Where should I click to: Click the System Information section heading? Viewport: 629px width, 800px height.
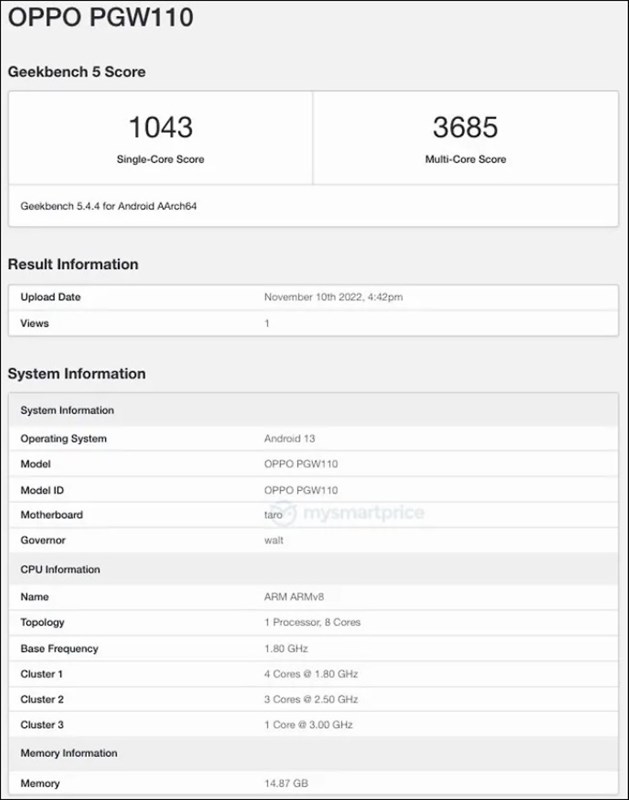click(77, 373)
